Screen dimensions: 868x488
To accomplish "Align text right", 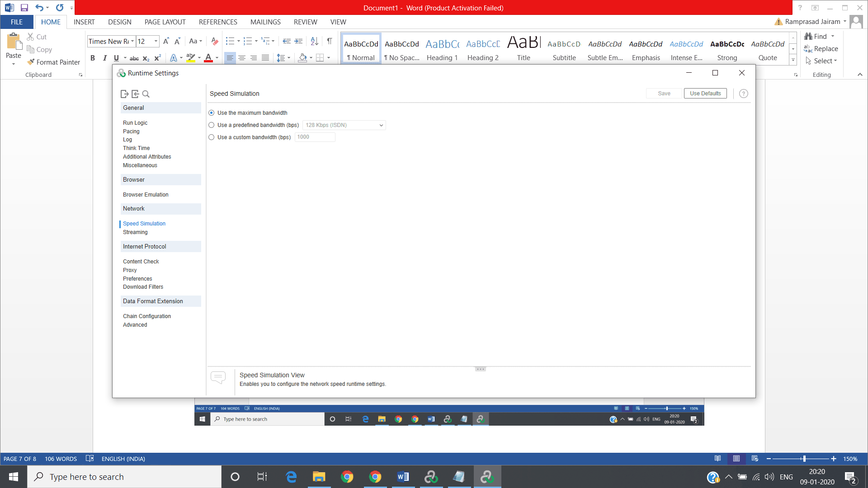I will pyautogui.click(x=254, y=58).
